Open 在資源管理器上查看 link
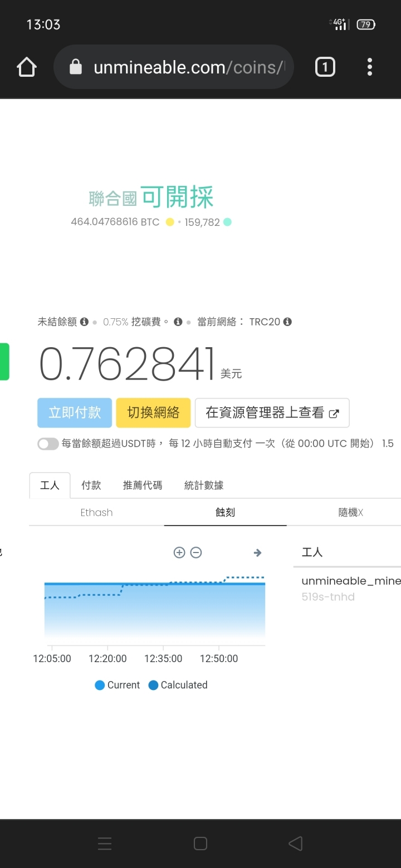Viewport: 401px width, 868px height. 272,412
